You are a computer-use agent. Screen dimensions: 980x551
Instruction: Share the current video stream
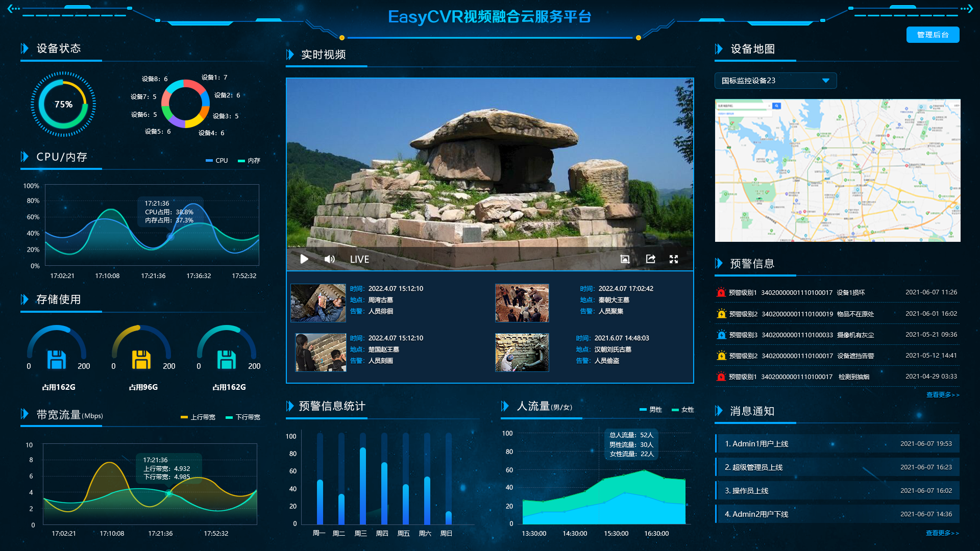click(x=649, y=259)
